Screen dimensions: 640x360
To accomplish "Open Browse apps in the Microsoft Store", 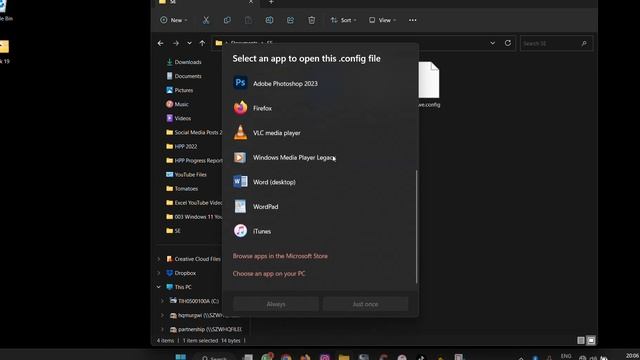I will tap(280, 256).
